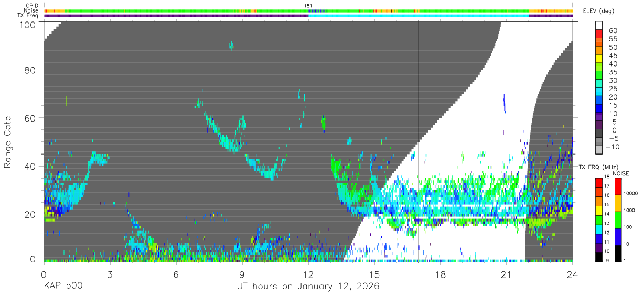
Task: Click the NOISE legend title
Action: (620, 173)
